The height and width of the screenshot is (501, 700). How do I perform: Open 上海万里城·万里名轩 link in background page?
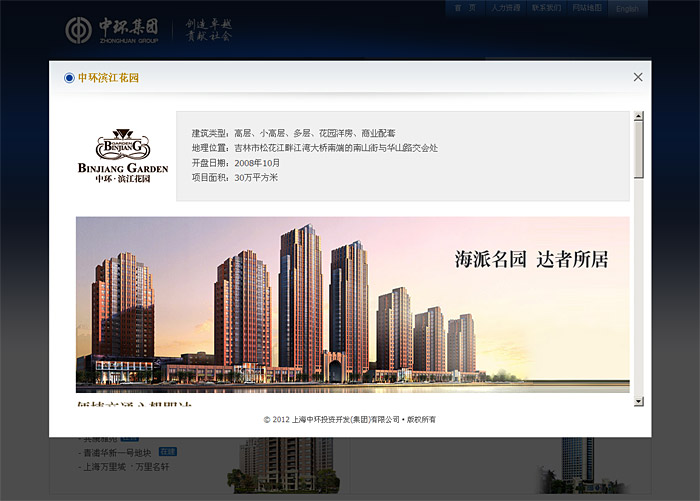124,467
